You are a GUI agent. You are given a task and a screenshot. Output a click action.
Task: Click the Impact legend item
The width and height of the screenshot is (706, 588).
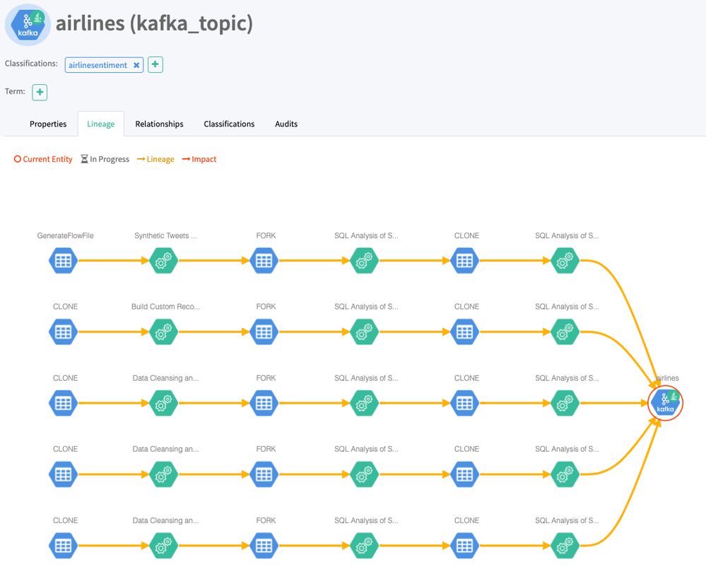(200, 159)
